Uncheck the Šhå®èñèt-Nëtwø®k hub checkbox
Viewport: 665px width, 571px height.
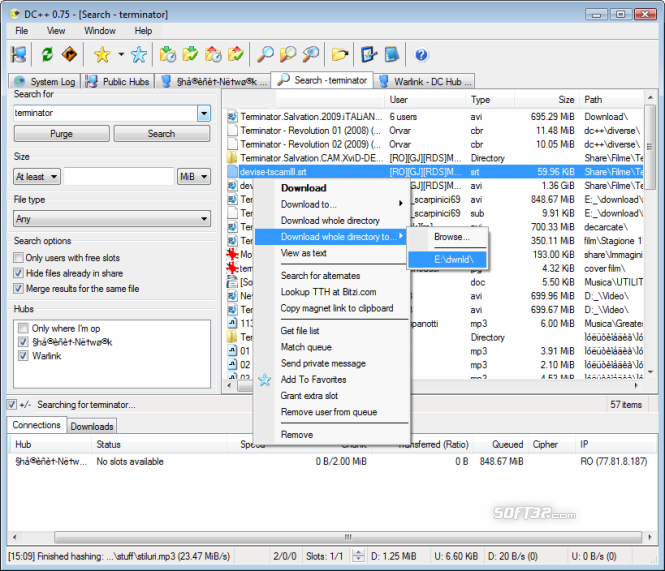pos(23,341)
